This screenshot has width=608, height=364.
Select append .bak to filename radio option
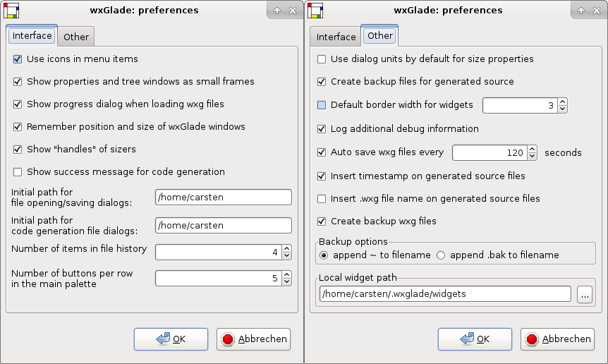pos(441,255)
